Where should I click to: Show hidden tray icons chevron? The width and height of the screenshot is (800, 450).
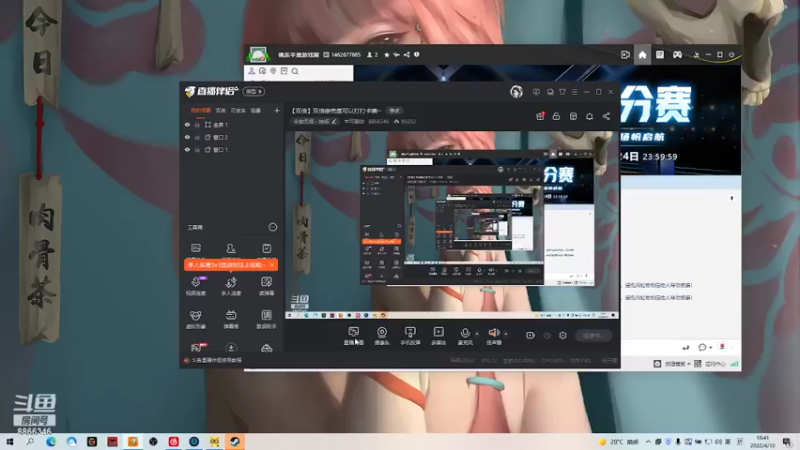pos(648,442)
